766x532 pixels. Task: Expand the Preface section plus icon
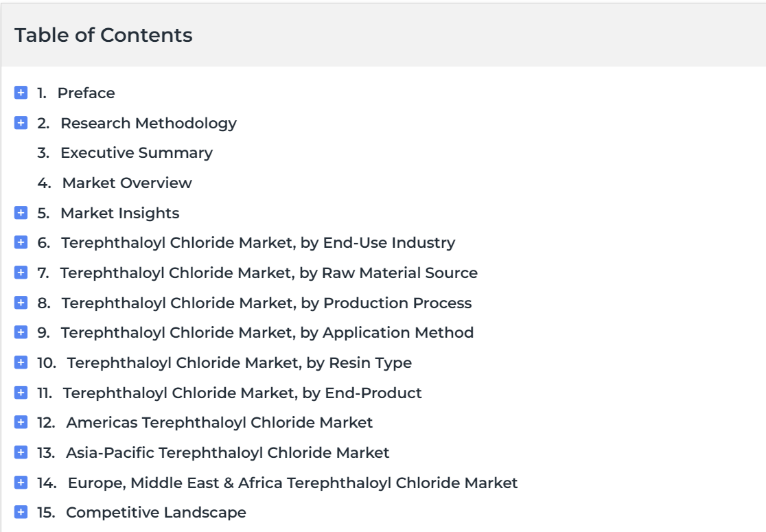click(x=21, y=93)
